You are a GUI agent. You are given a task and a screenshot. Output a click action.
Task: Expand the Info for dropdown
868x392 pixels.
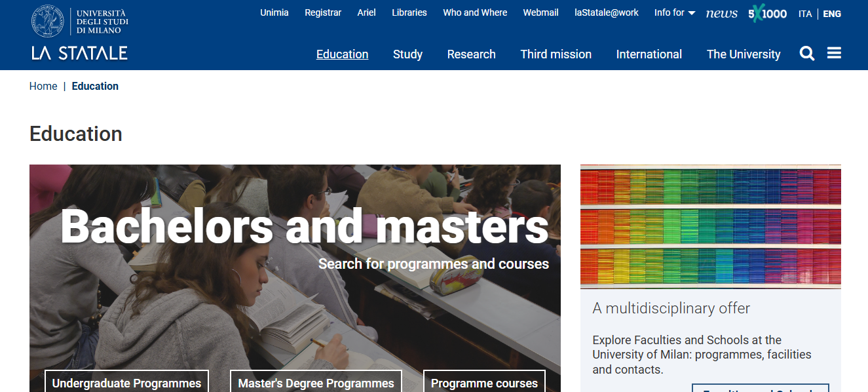674,12
